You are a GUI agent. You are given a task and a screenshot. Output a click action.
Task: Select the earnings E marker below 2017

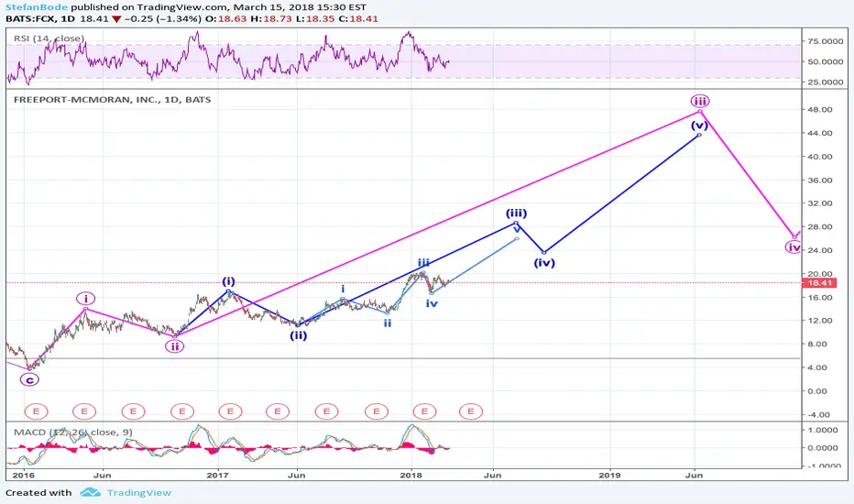[x=230, y=411]
